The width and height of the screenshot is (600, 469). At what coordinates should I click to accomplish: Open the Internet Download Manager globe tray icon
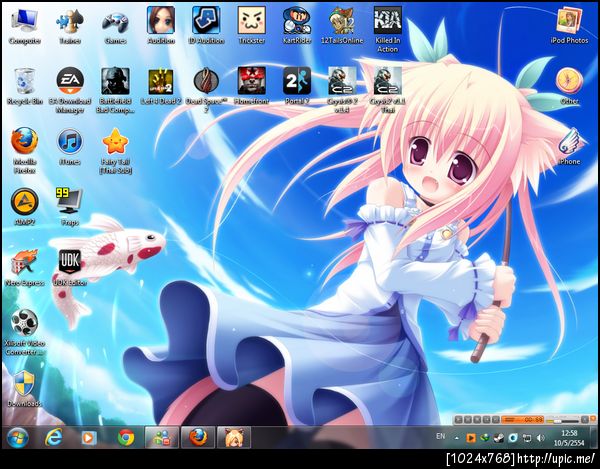(x=485, y=438)
